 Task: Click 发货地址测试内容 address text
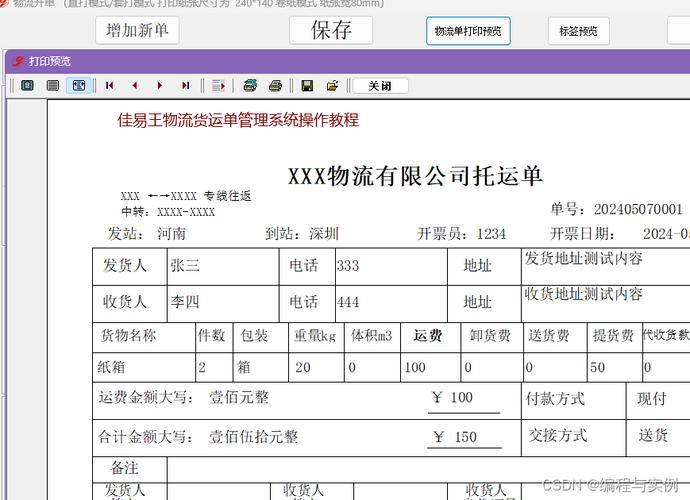click(x=584, y=258)
